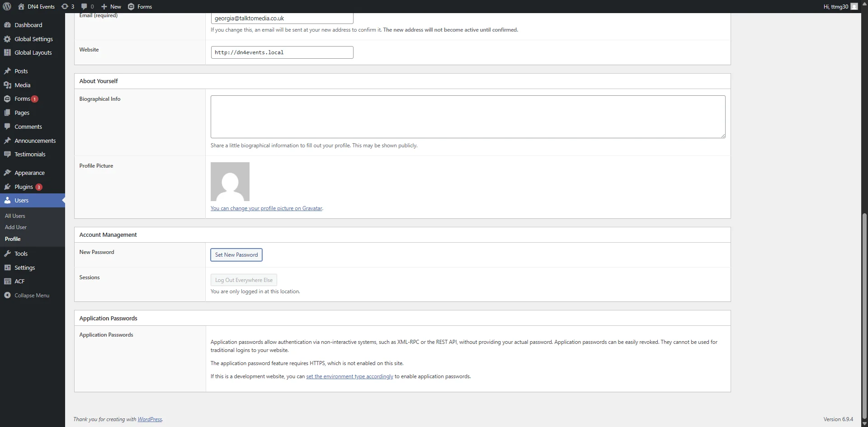Open the New menu with the plus icon
This screenshot has height=427, width=868.
coord(110,6)
